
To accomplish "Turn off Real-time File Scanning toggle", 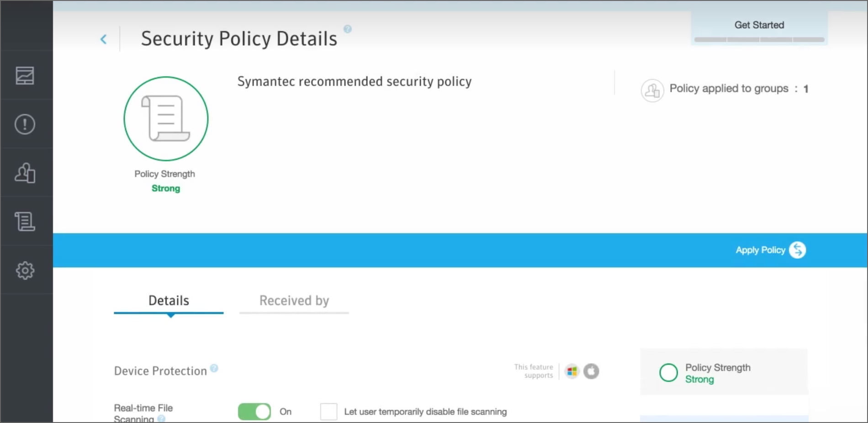I will click(x=254, y=412).
